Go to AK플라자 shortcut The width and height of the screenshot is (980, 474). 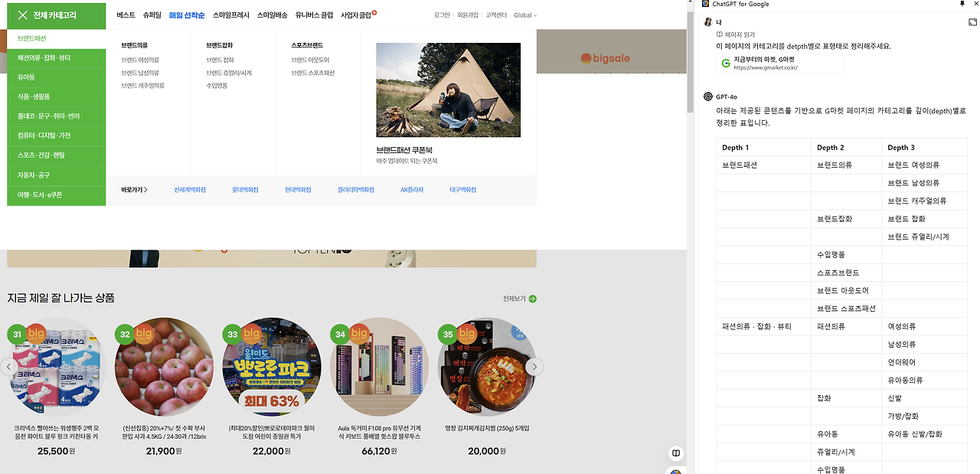click(412, 190)
